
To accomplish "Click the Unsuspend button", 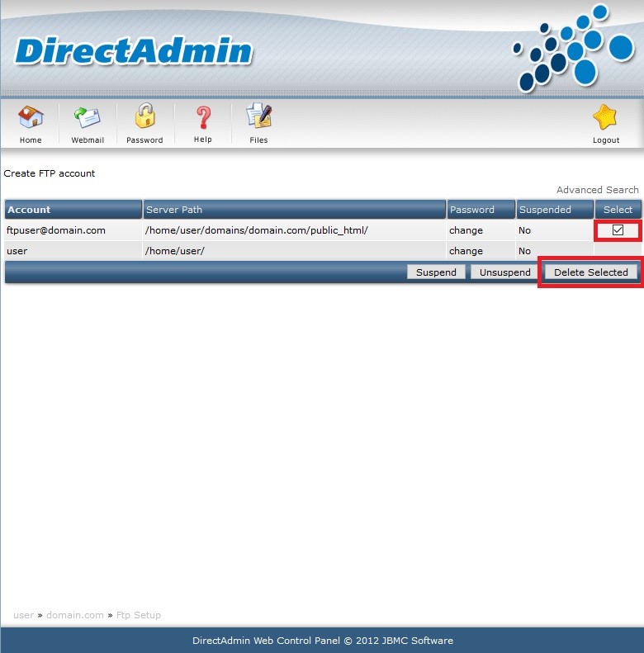I will point(504,272).
